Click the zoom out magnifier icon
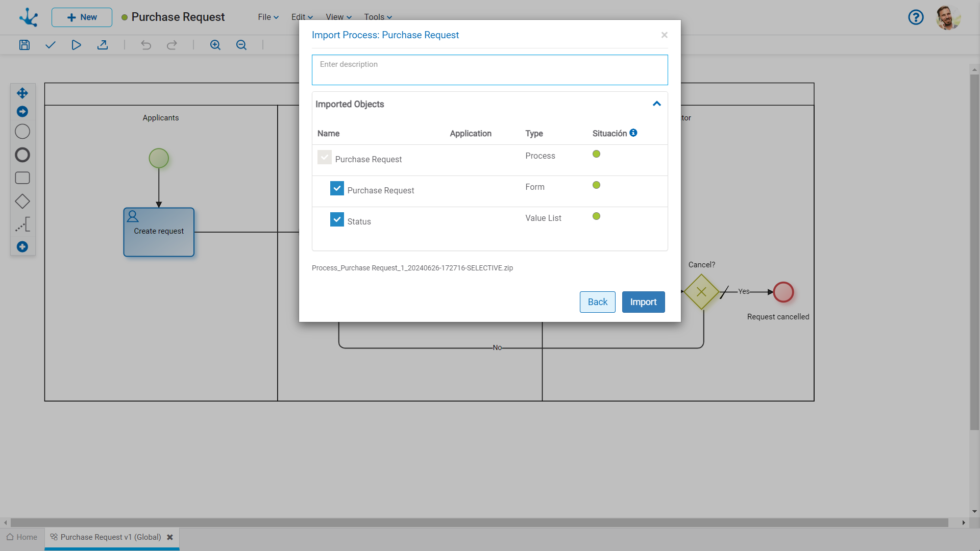 coord(241,45)
